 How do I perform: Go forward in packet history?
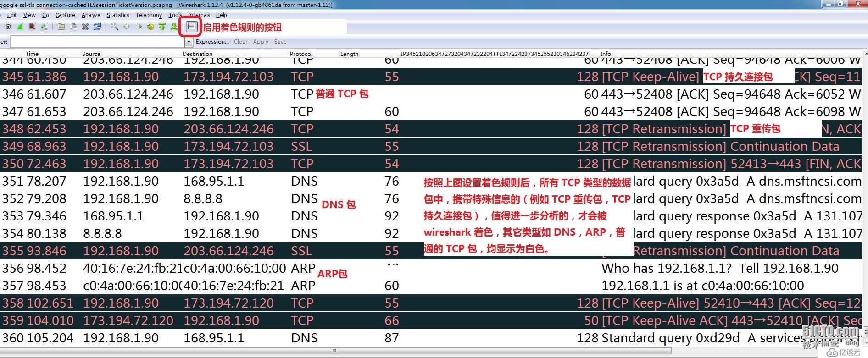pos(139,27)
